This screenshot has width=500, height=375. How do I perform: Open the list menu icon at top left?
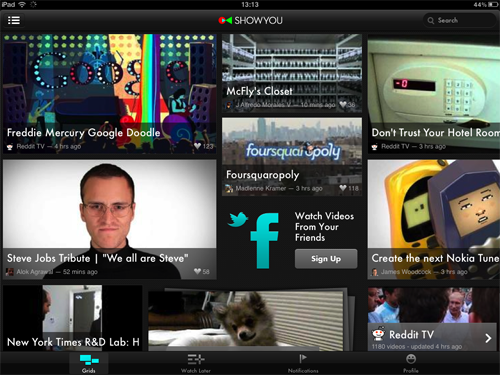coord(14,20)
